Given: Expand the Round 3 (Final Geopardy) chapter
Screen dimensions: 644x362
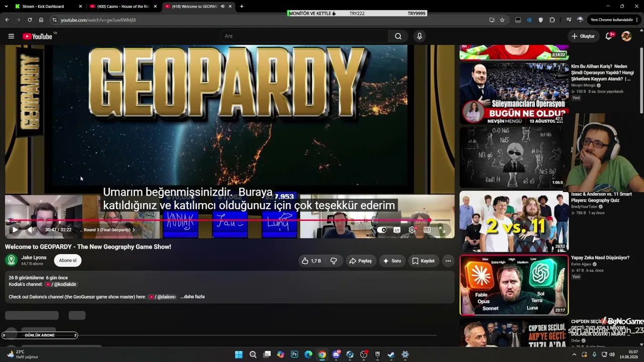Looking at the screenshot, I should 109,230.
